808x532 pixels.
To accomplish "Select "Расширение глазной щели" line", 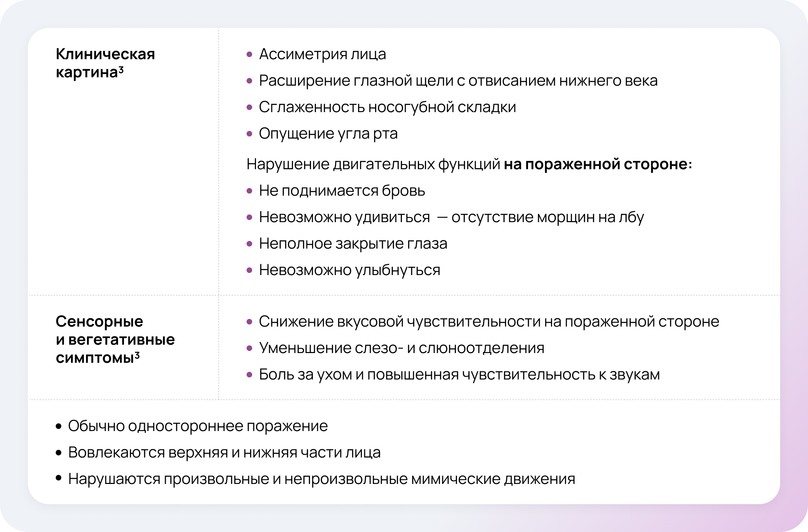I will pos(458,81).
